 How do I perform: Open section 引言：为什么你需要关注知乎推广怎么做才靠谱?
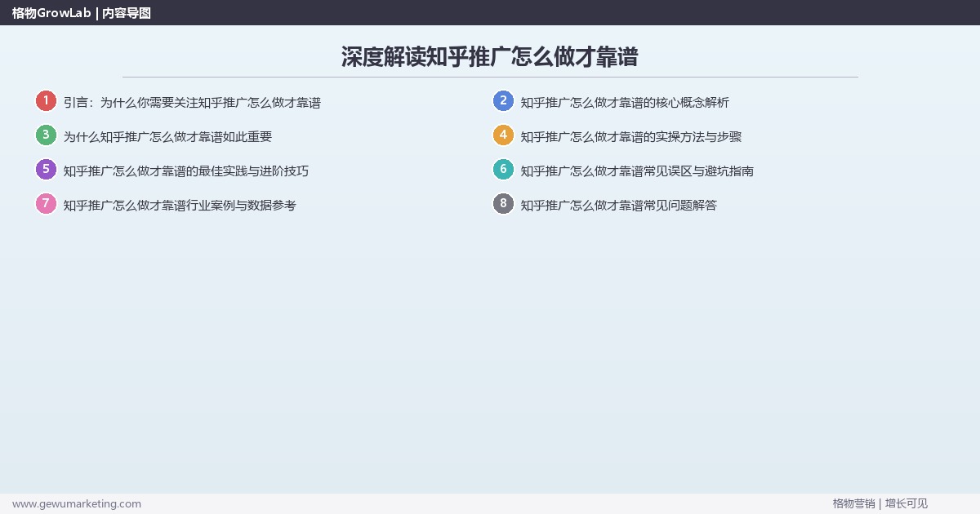point(192,103)
